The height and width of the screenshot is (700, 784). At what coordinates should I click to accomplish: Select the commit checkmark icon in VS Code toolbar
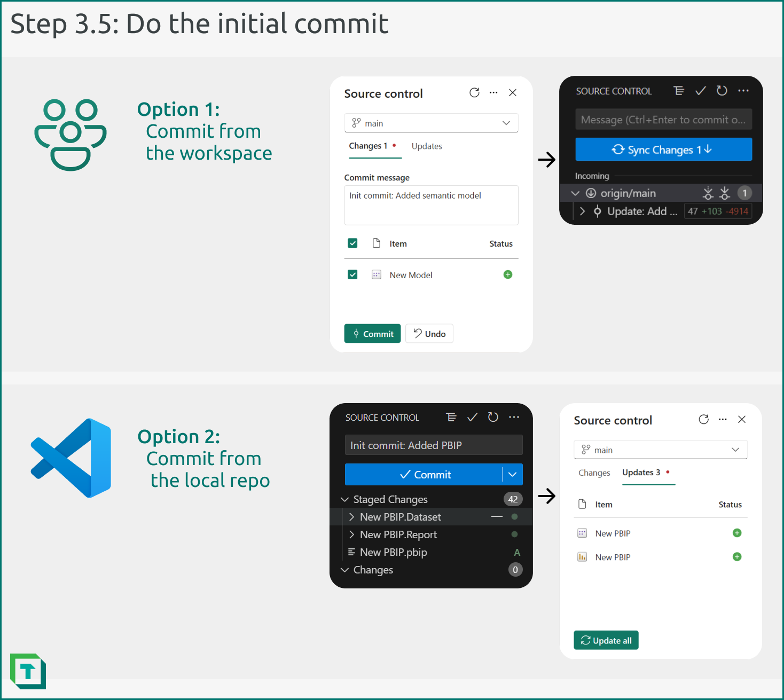tap(472, 417)
